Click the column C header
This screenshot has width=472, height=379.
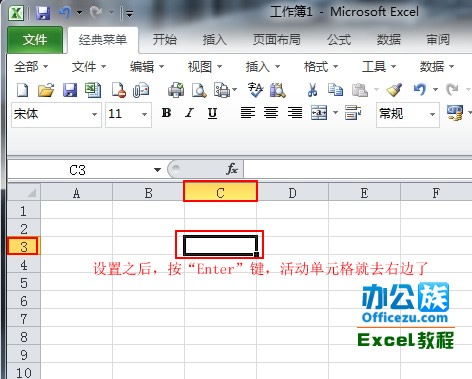pos(220,193)
